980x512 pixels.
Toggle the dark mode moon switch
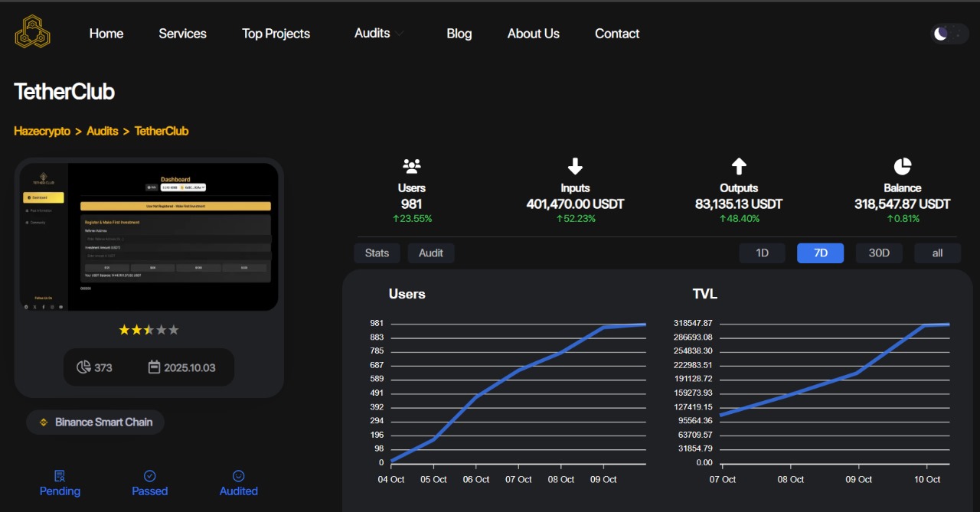(949, 34)
